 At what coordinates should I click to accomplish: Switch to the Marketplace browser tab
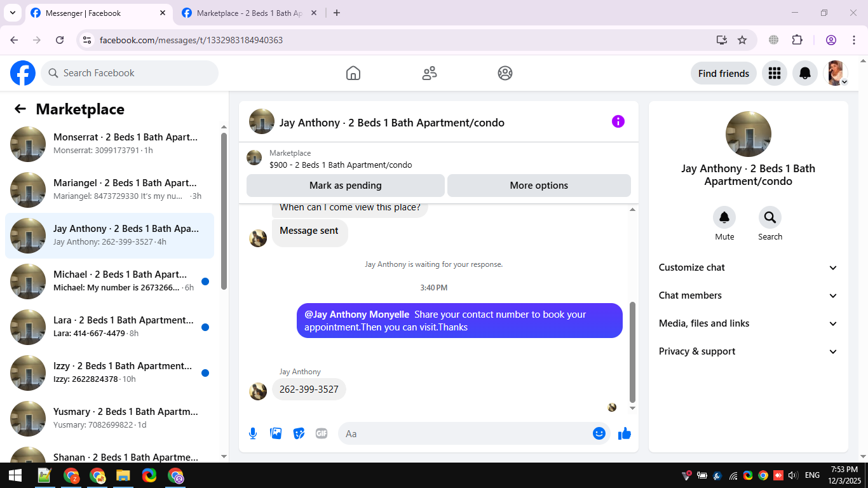coord(250,13)
